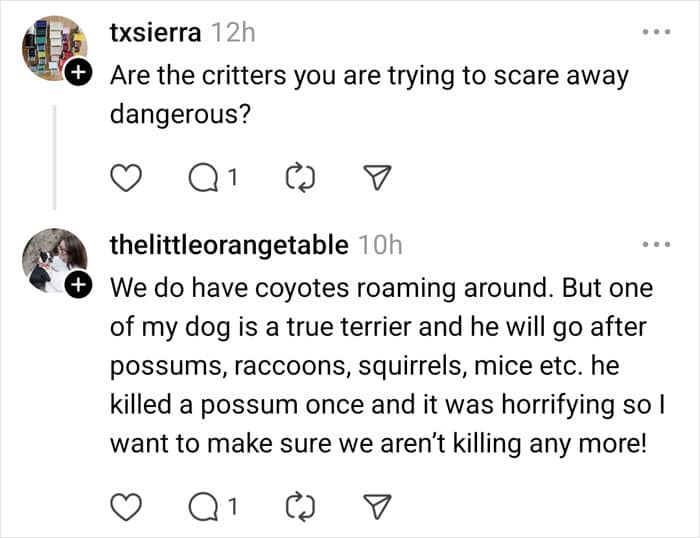Open txsierra's profile via username
Viewport: 700px width, 538px height.
click(155, 32)
